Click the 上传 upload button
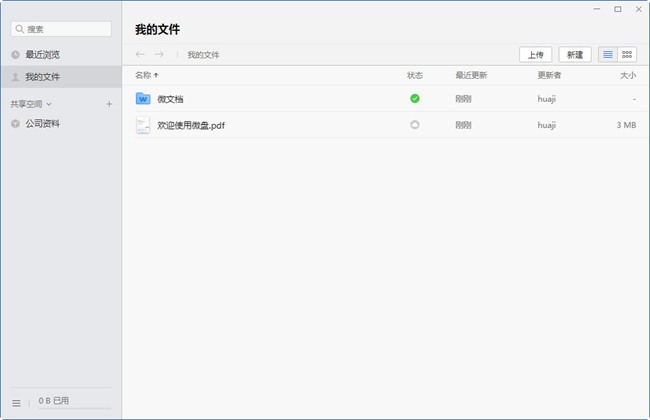The height and width of the screenshot is (420, 650). 536,55
